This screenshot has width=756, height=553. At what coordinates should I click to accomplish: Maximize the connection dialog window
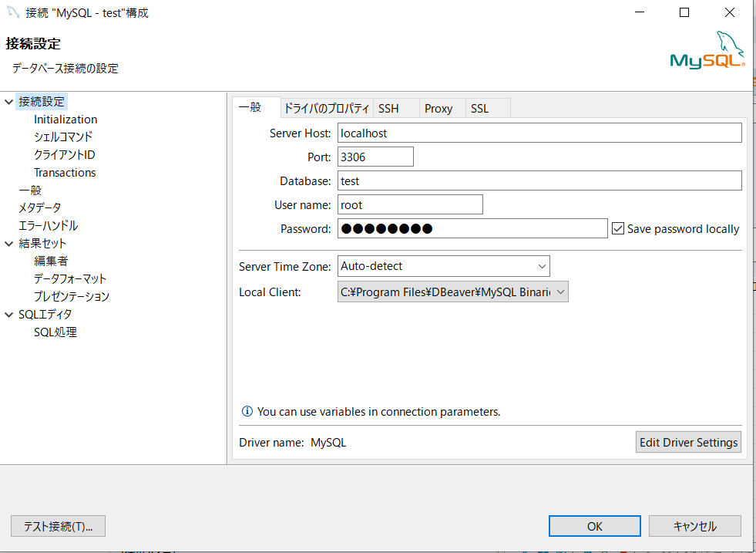684,12
